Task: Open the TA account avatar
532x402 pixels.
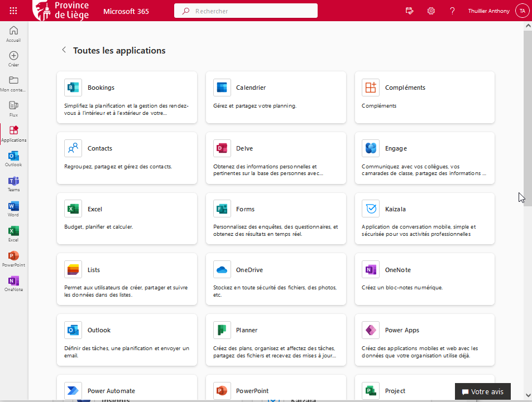Action: coord(522,11)
